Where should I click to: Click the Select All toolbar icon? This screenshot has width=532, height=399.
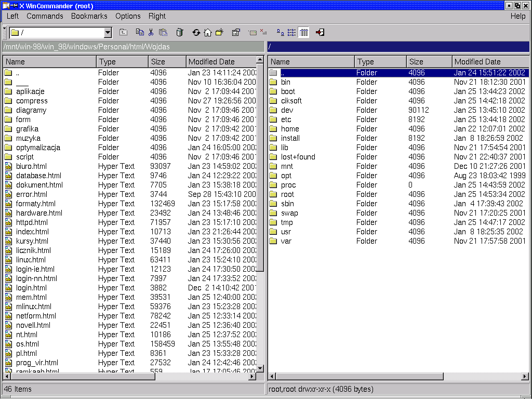252,33
